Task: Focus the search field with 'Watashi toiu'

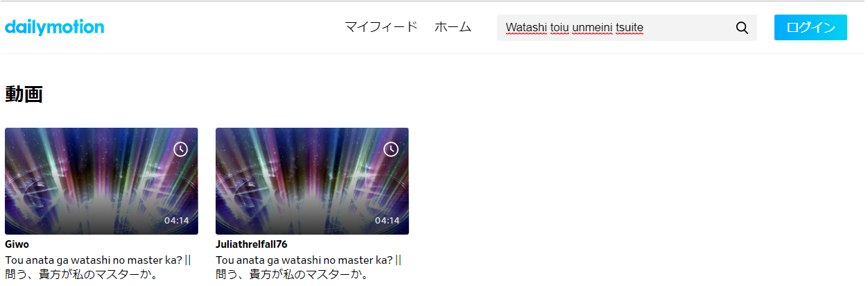Action: click(627, 28)
